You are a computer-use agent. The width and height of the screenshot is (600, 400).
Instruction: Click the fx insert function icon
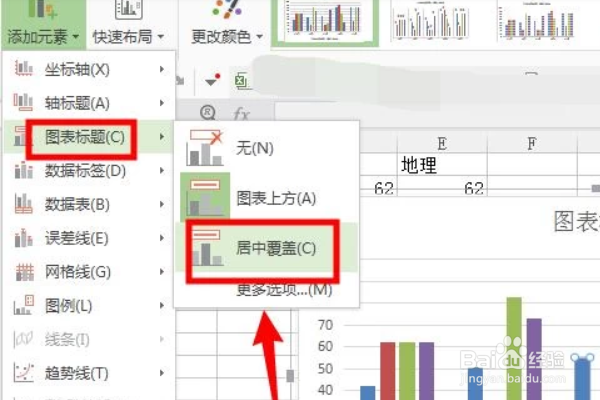pos(242,114)
